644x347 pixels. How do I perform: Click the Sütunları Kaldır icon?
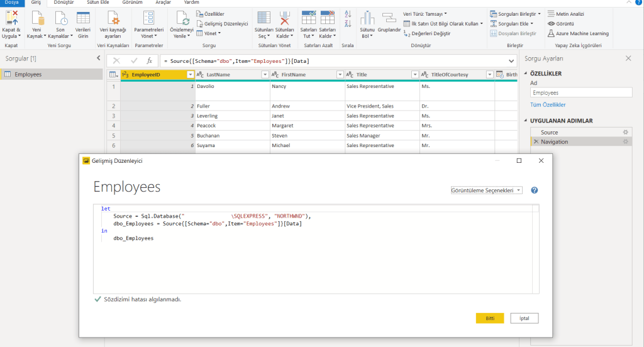coord(284,18)
